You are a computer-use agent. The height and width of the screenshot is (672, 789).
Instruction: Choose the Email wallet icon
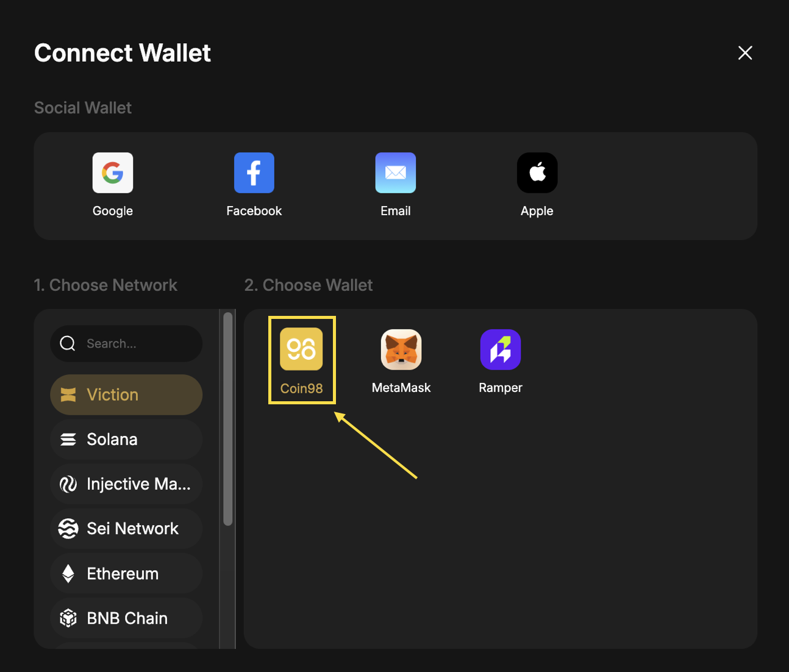[395, 173]
